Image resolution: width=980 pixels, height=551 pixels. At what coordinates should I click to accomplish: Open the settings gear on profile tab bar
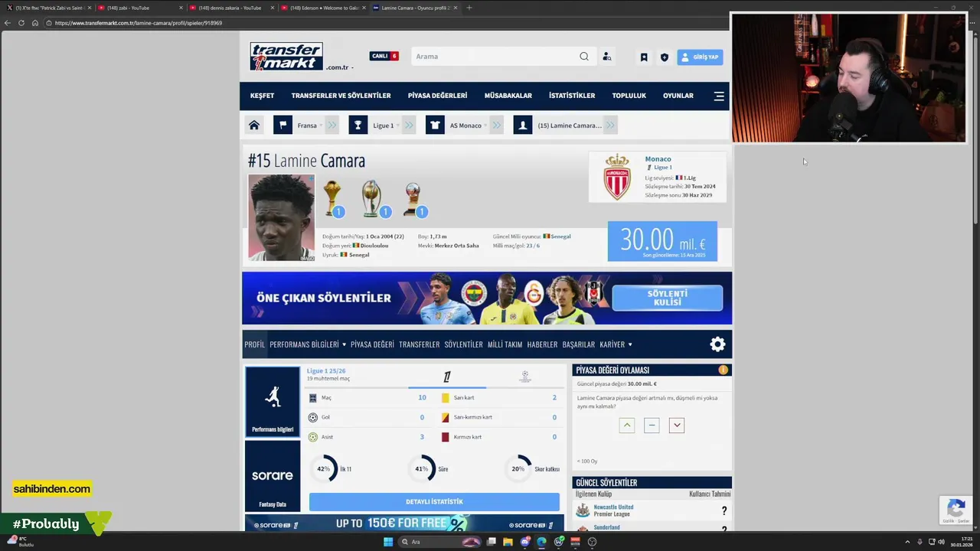coord(717,344)
